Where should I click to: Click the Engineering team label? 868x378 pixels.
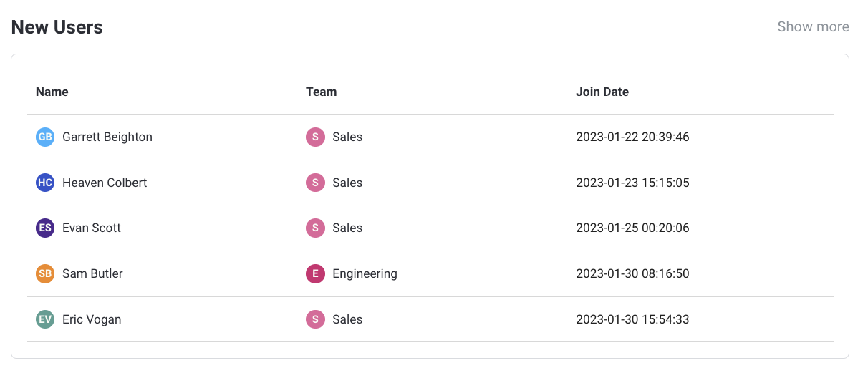tap(365, 273)
